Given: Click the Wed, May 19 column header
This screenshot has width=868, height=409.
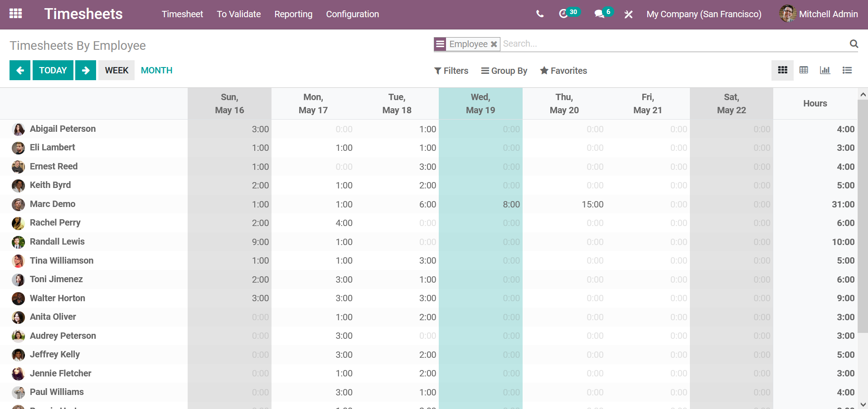Looking at the screenshot, I should pyautogui.click(x=480, y=104).
